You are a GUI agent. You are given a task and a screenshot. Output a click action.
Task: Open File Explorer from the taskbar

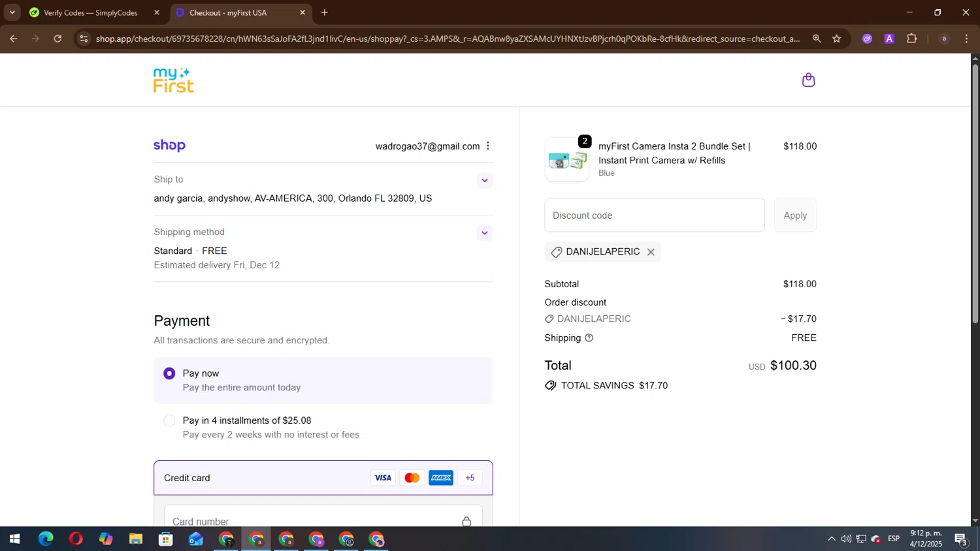pos(136,539)
